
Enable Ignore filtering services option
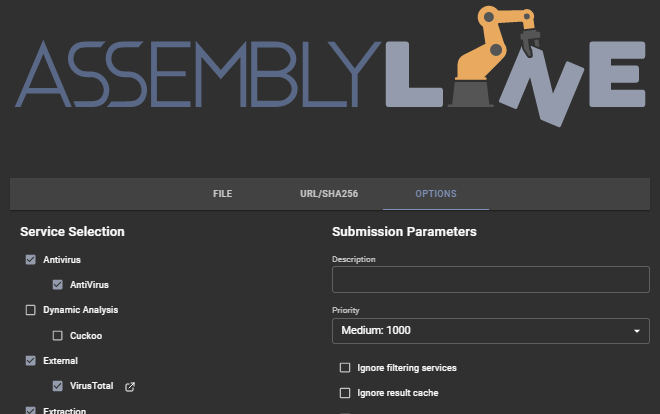[346, 368]
